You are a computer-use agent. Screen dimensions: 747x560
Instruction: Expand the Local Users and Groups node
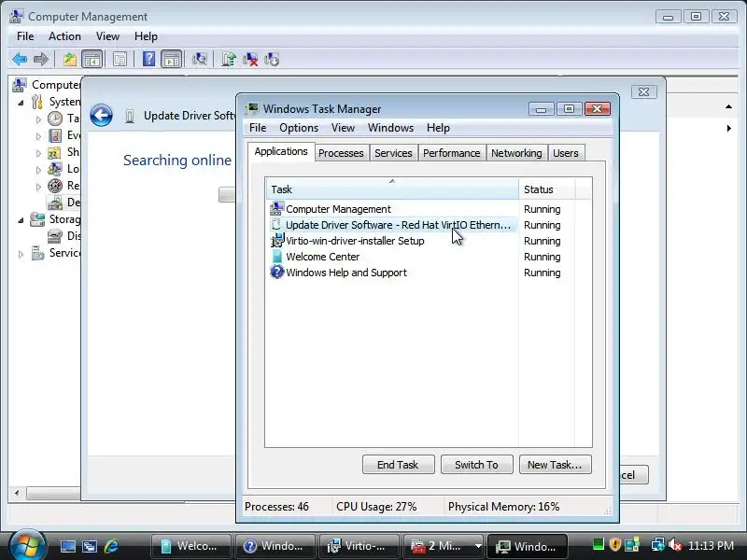(x=38, y=170)
